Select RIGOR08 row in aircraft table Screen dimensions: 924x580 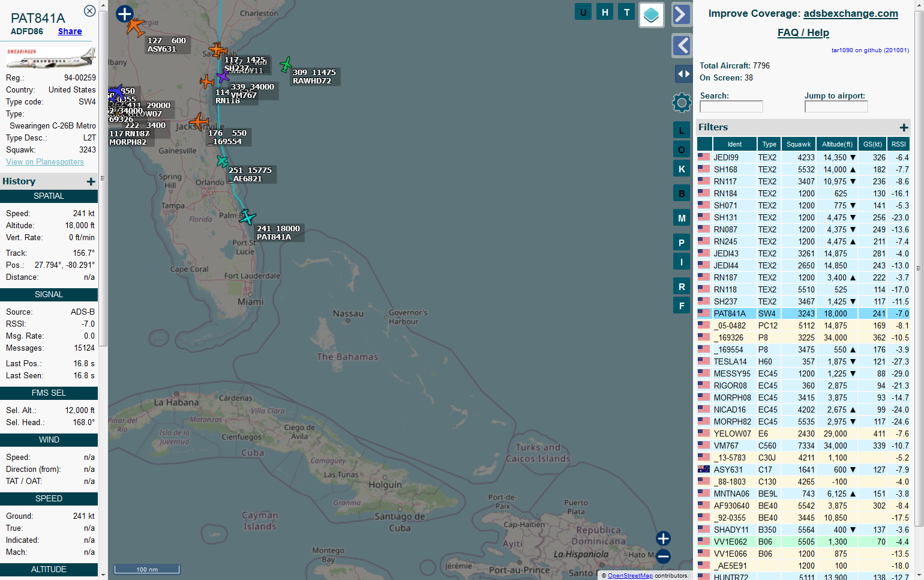tap(803, 385)
